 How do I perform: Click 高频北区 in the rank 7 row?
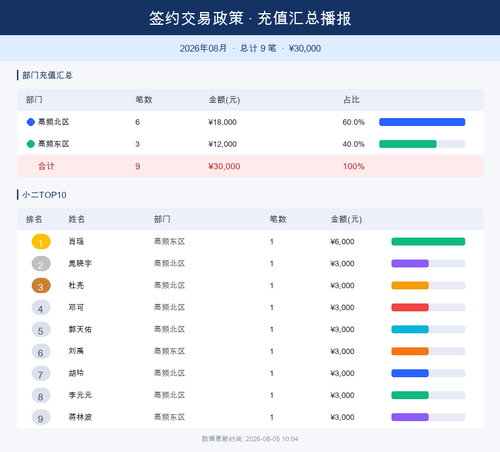(x=170, y=373)
